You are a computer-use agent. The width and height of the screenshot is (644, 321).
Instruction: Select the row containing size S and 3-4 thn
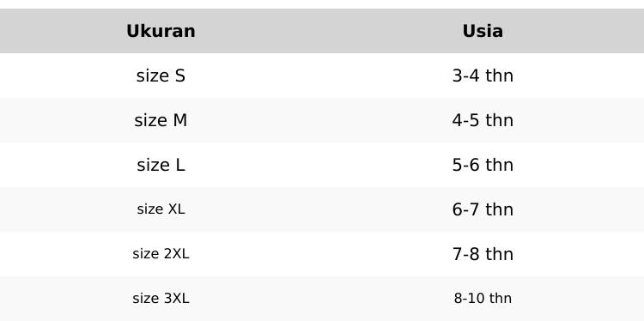(322, 76)
